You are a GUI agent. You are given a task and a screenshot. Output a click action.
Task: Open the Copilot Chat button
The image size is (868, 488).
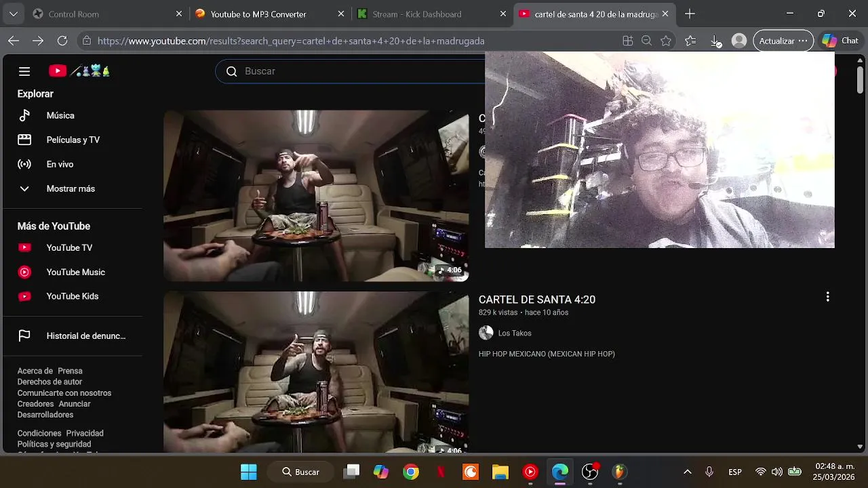[x=840, y=41]
